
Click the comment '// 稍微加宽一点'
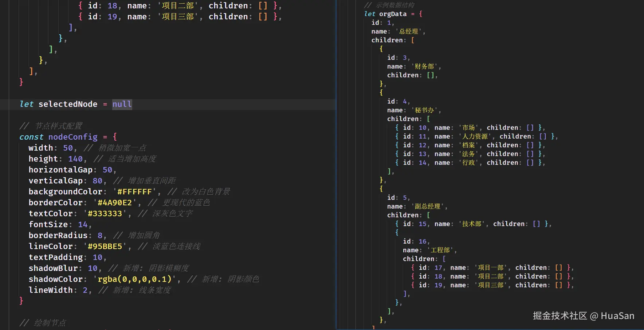pos(115,148)
